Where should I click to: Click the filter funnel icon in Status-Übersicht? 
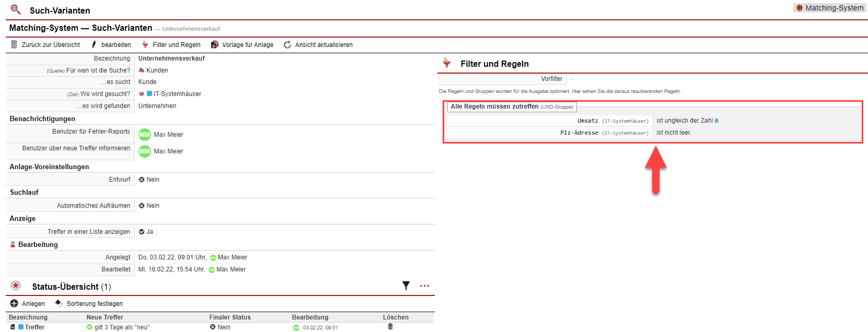click(x=406, y=286)
